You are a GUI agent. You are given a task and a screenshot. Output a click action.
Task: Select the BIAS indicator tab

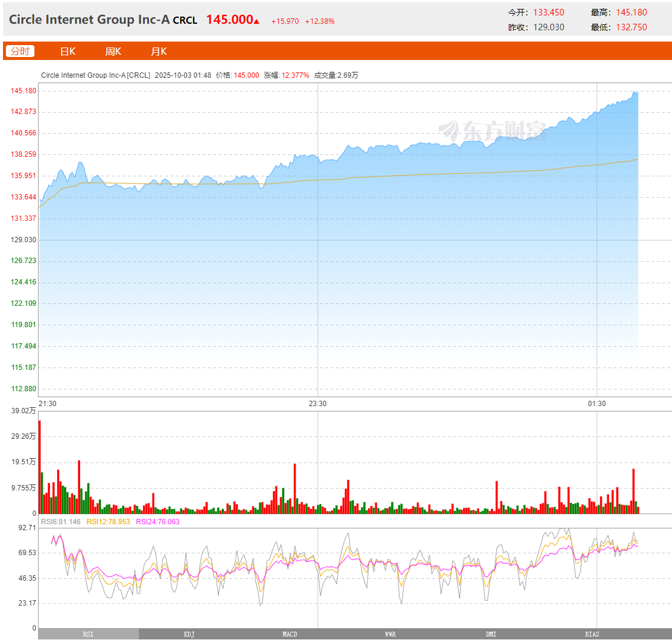point(592,634)
